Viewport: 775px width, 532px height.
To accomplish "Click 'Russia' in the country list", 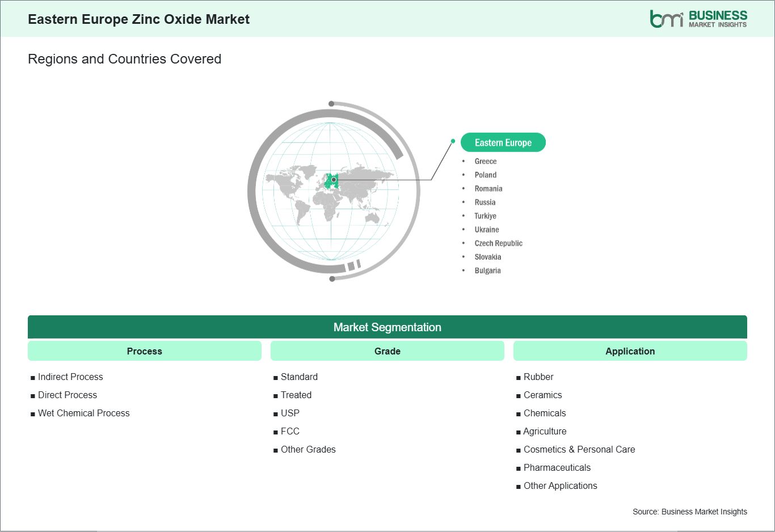I will click(485, 202).
